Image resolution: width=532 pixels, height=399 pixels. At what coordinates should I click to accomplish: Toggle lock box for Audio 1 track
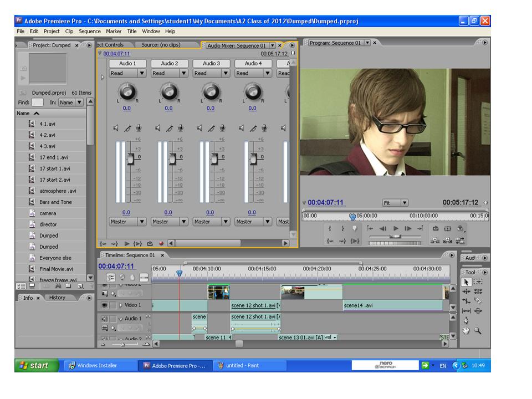(x=113, y=319)
